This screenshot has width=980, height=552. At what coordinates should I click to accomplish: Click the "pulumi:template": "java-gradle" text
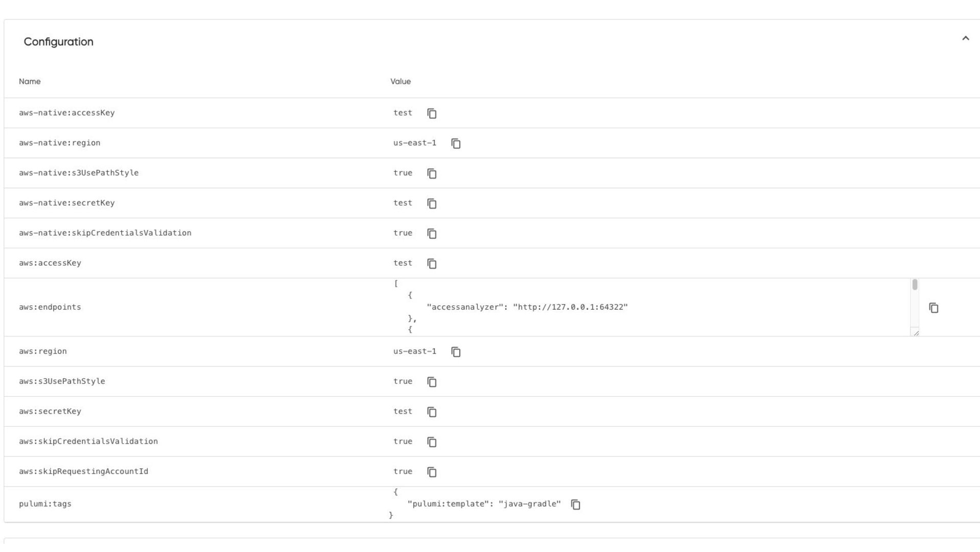point(484,504)
